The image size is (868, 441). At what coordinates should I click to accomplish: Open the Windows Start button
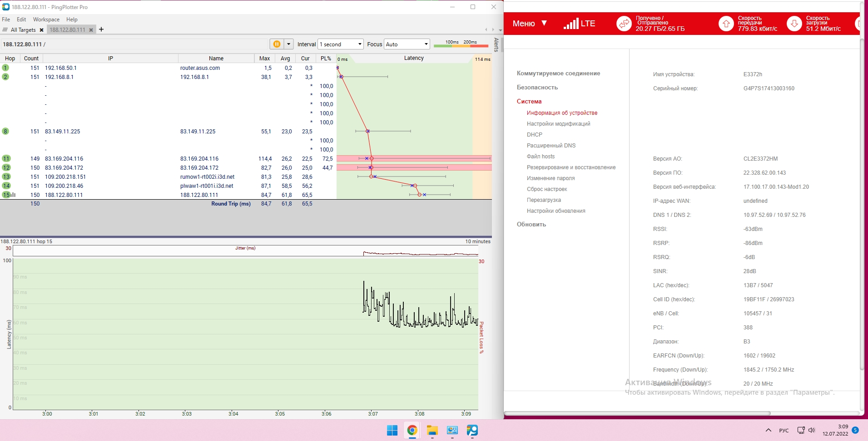(x=392, y=430)
